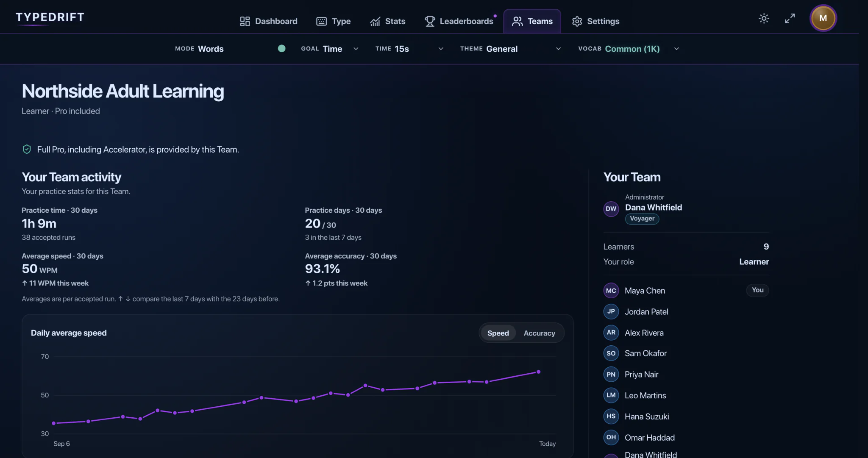Click the Voyager badge
The image size is (868, 458).
pos(642,219)
